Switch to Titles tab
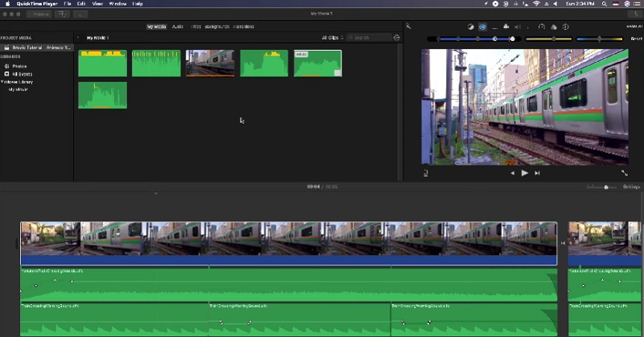The height and width of the screenshot is (337, 644). (196, 27)
